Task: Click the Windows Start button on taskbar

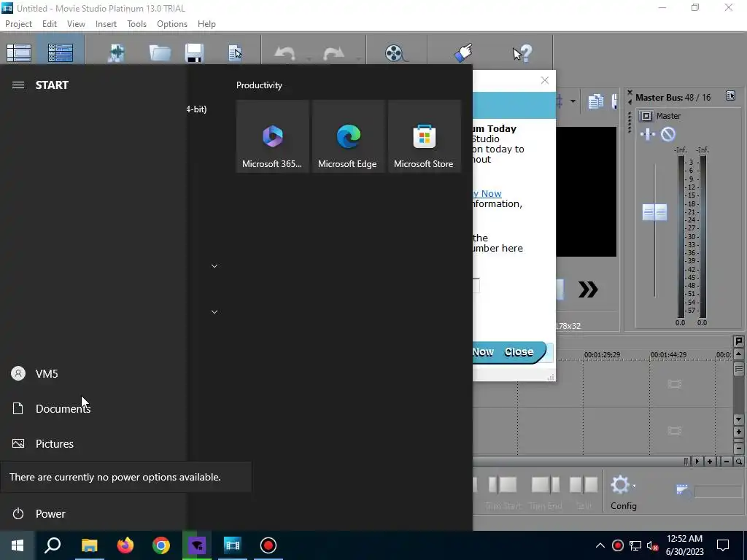Action: pos(18,545)
